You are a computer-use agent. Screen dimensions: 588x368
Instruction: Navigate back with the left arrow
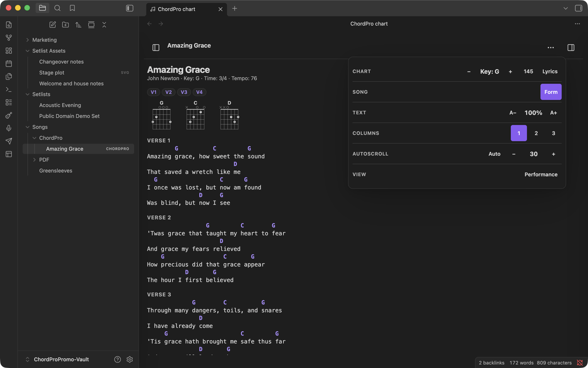[x=150, y=24]
